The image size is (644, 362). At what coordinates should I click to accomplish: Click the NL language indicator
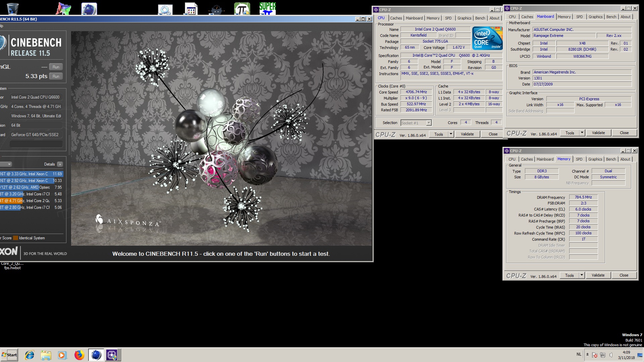click(x=579, y=354)
